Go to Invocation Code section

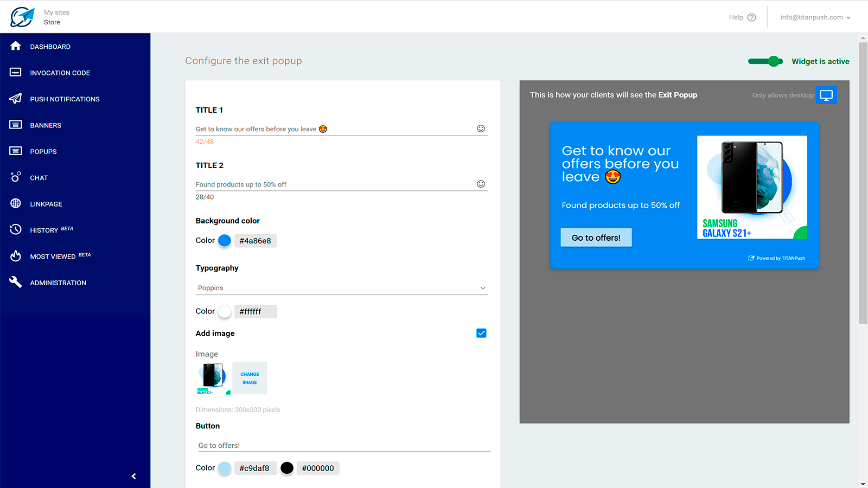(x=60, y=73)
